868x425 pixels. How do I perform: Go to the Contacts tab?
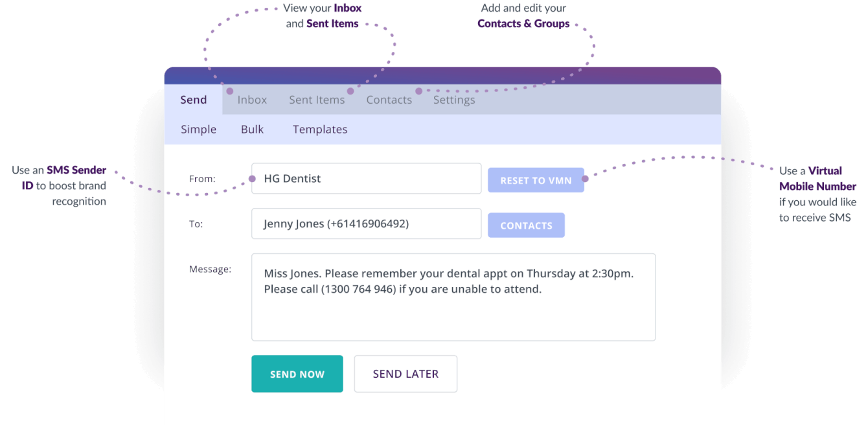(389, 100)
